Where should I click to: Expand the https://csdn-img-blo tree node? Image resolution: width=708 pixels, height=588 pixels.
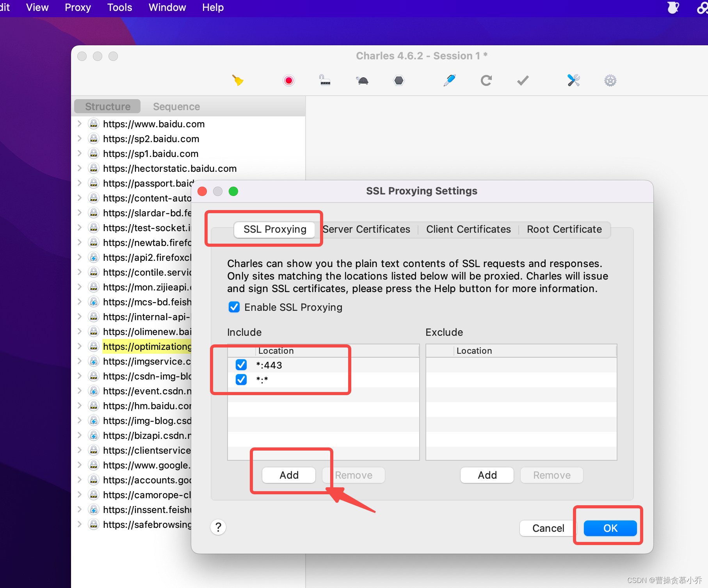(80, 376)
